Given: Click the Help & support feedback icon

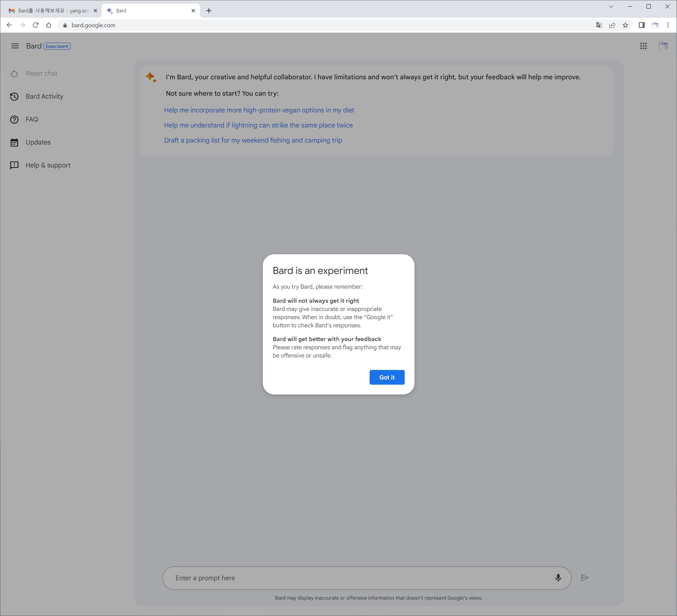Looking at the screenshot, I should point(14,165).
